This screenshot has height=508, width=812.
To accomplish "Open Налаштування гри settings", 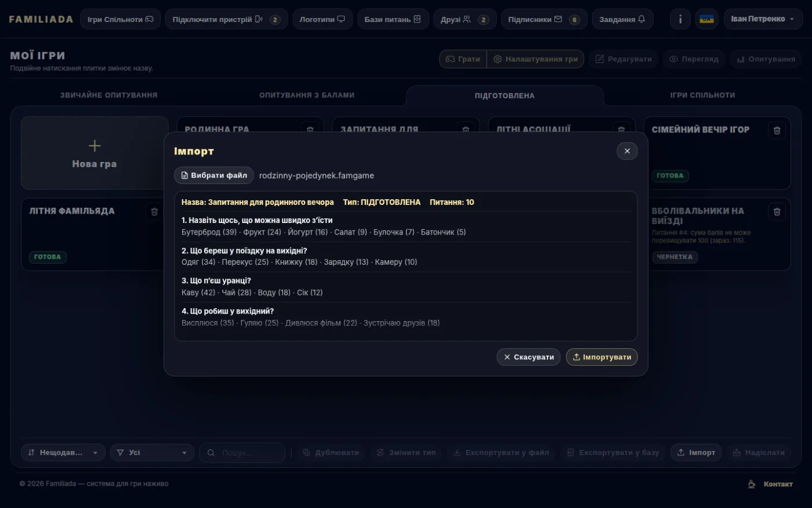I will tap(535, 59).
